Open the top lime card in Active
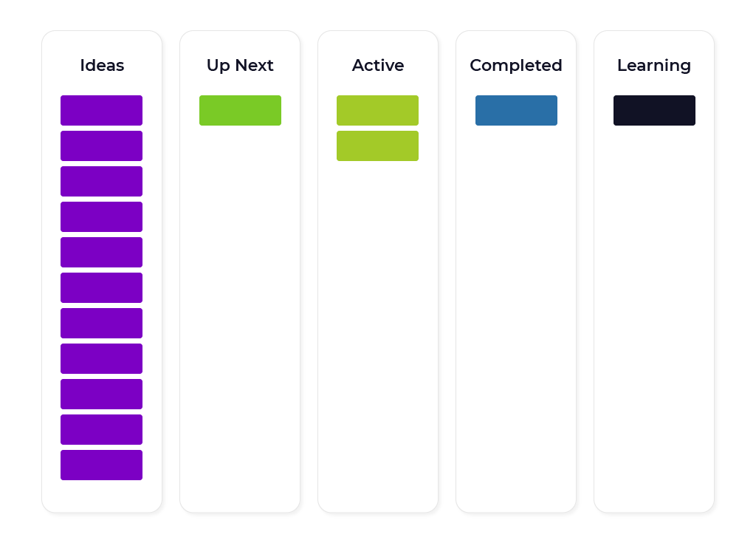Screen dimensions: 756x543 click(377, 111)
